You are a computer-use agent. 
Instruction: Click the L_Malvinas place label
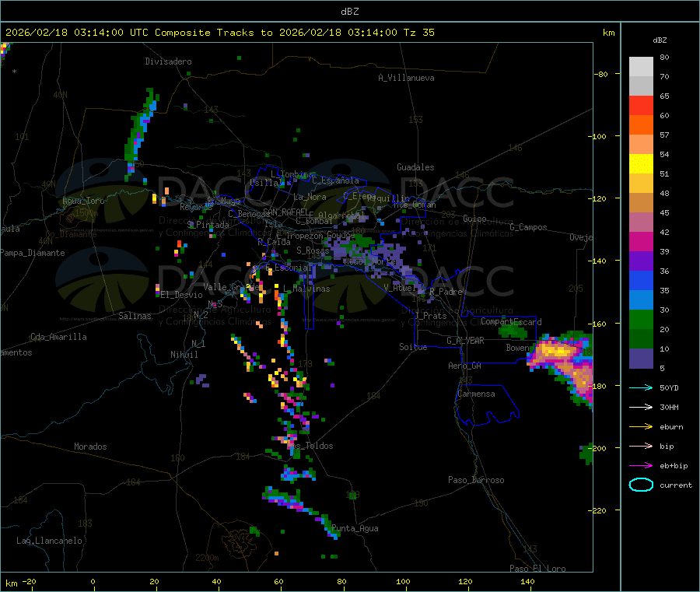pos(306,289)
